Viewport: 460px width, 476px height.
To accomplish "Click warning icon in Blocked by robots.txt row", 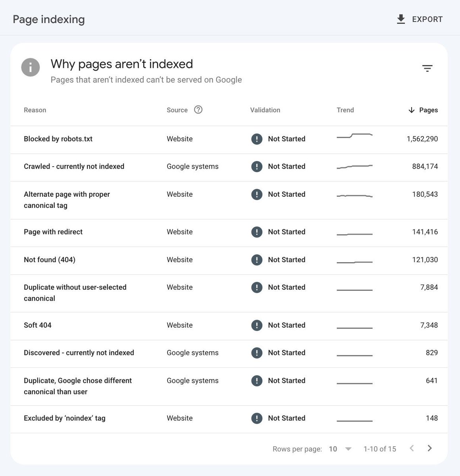I will click(257, 139).
